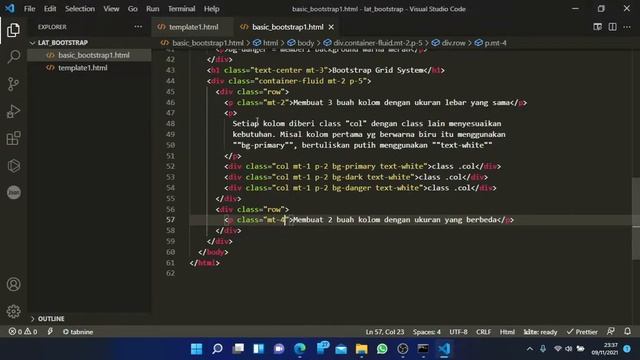Open the Search view in activity bar
Screen dimensions: 640x360
[13, 57]
